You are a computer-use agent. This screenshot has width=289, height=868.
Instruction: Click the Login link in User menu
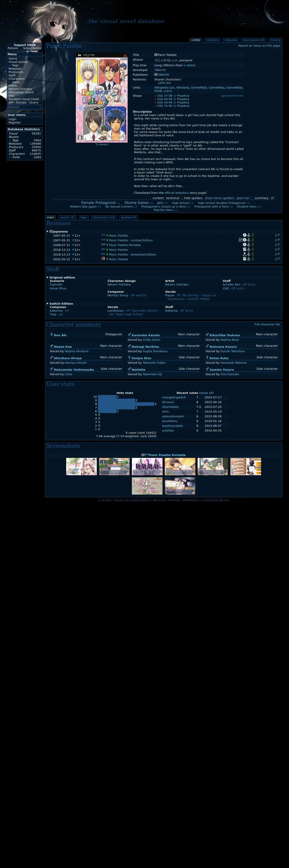12,119
